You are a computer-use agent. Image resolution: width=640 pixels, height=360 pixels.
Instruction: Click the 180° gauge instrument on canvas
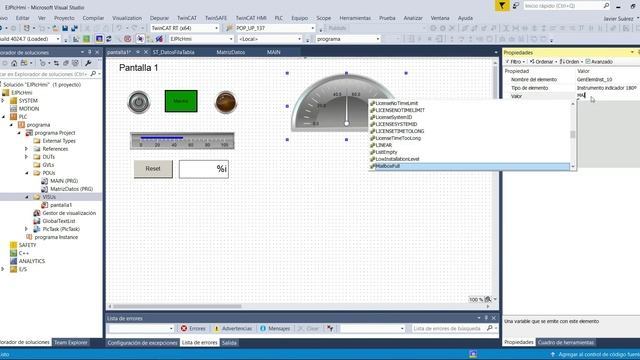346,103
